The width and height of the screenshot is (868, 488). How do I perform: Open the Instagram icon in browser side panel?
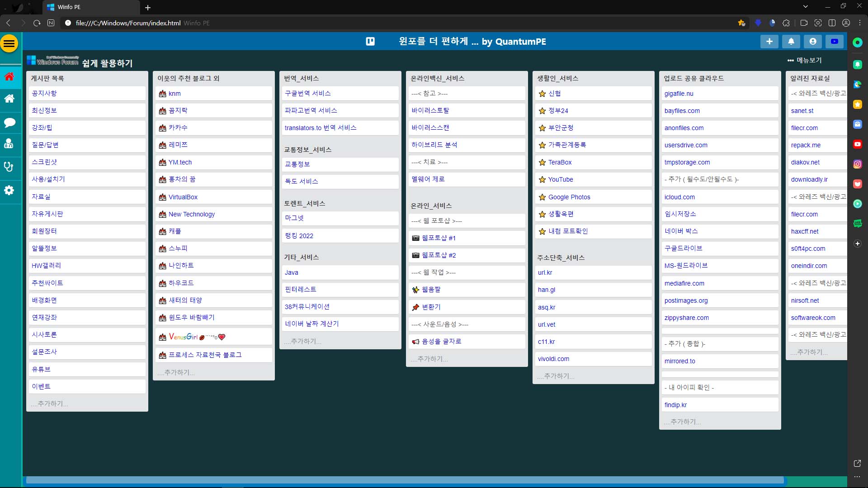858,164
